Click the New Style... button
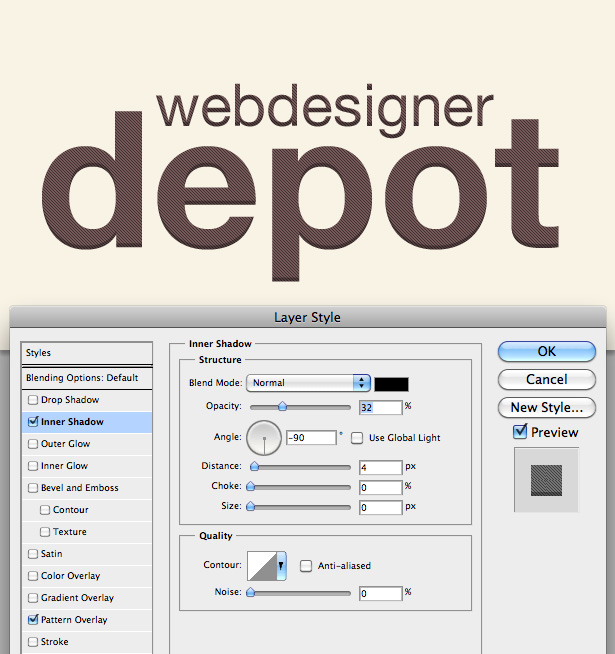Screen dimensions: 615x654 [547, 407]
